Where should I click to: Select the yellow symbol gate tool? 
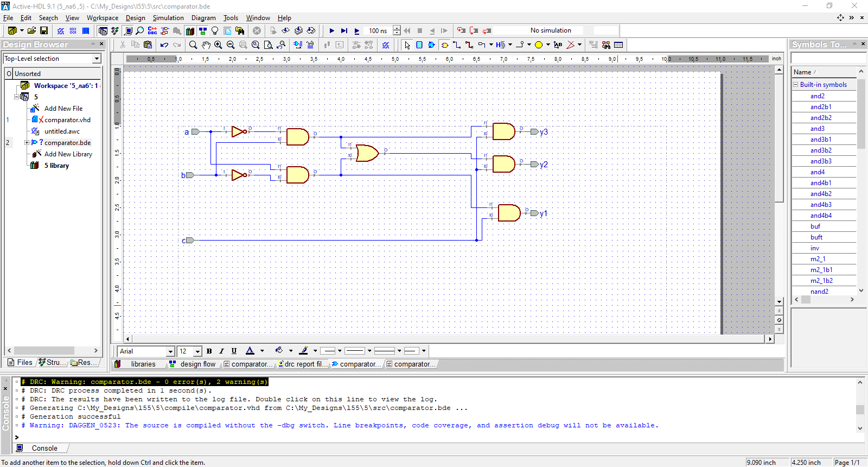click(444, 45)
